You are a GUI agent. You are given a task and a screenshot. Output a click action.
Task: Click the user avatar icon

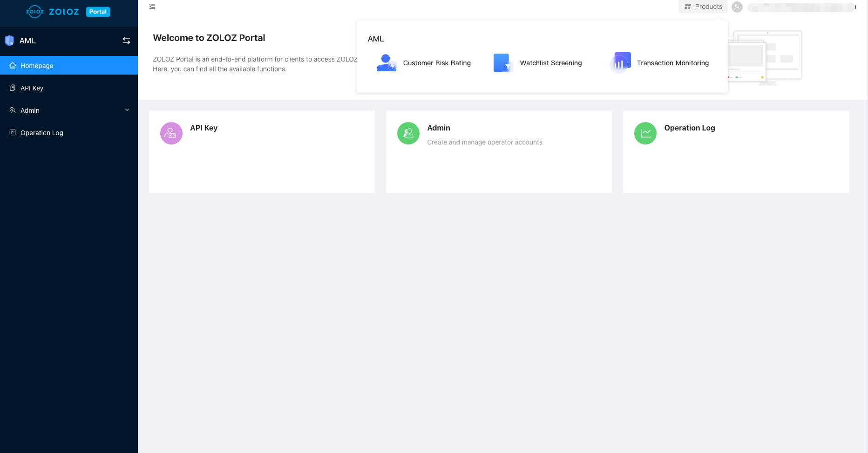pyautogui.click(x=737, y=7)
